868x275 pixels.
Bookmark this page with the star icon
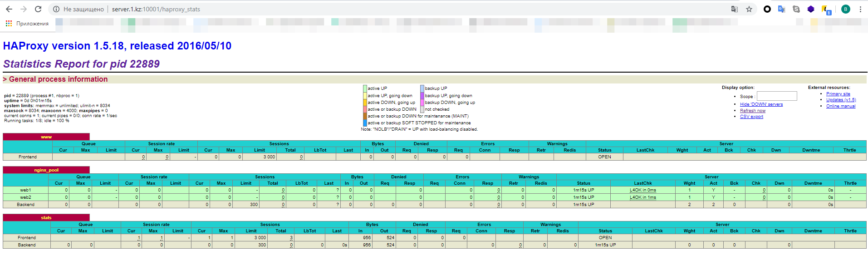tap(749, 9)
